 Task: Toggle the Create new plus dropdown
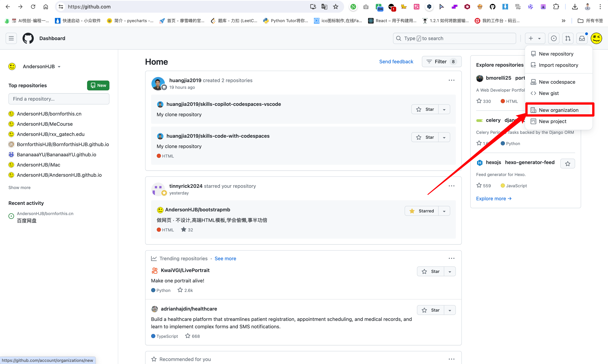(x=535, y=38)
